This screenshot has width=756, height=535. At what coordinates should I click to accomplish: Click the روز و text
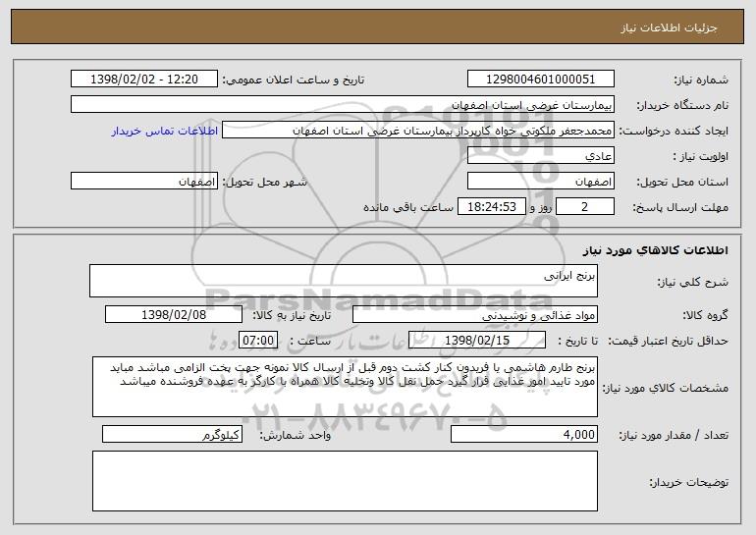click(x=540, y=207)
